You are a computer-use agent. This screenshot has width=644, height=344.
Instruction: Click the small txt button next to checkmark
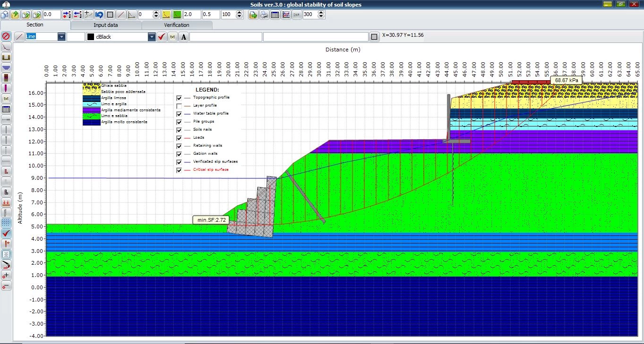pos(172,36)
